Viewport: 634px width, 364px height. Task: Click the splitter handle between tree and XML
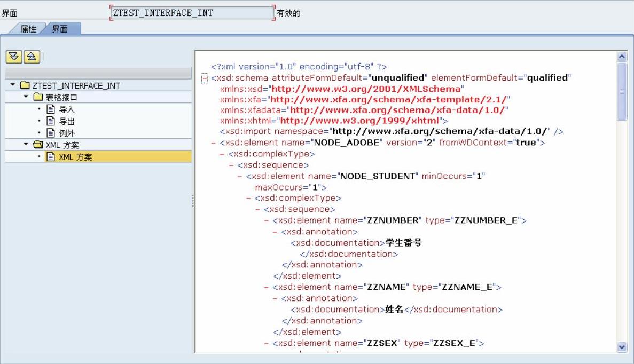coord(193,201)
